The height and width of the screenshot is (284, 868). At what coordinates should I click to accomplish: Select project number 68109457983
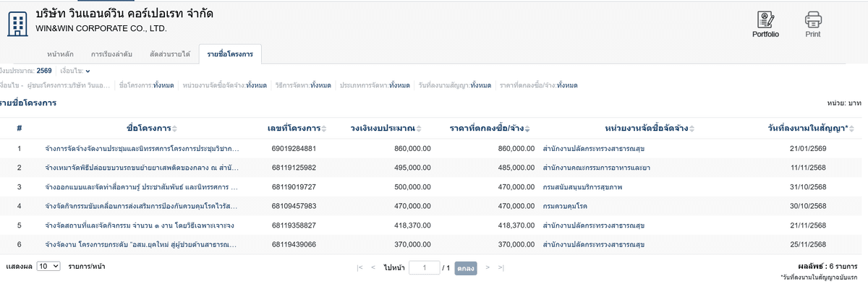point(294,206)
